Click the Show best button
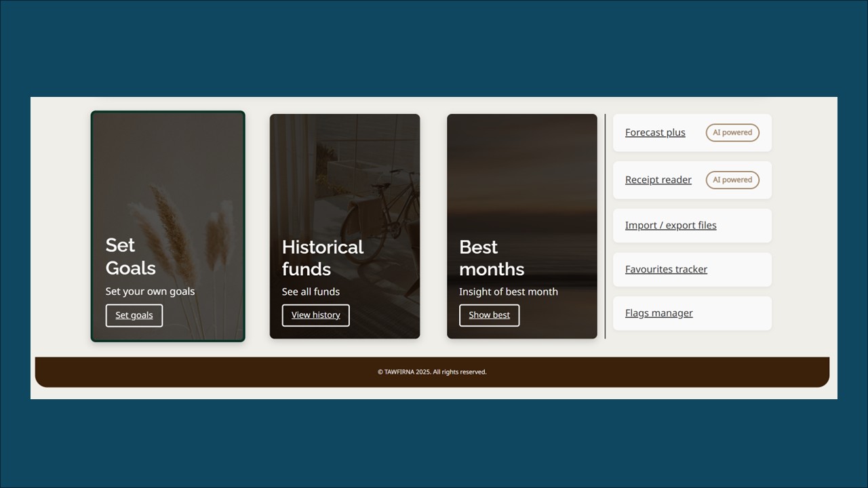This screenshot has height=488, width=868. click(x=489, y=314)
